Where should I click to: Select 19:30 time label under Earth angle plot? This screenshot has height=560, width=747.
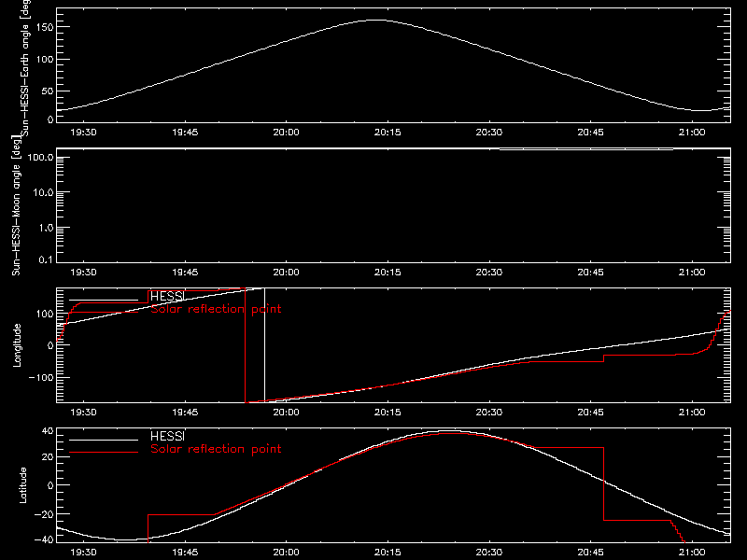[83, 132]
